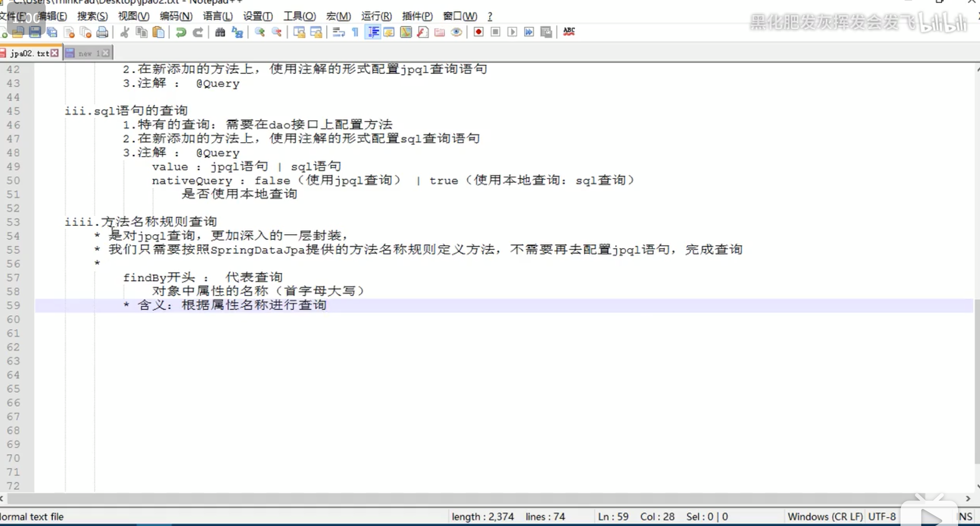Open the 语言(L) menu
This screenshot has width=980, height=526.
coord(218,16)
